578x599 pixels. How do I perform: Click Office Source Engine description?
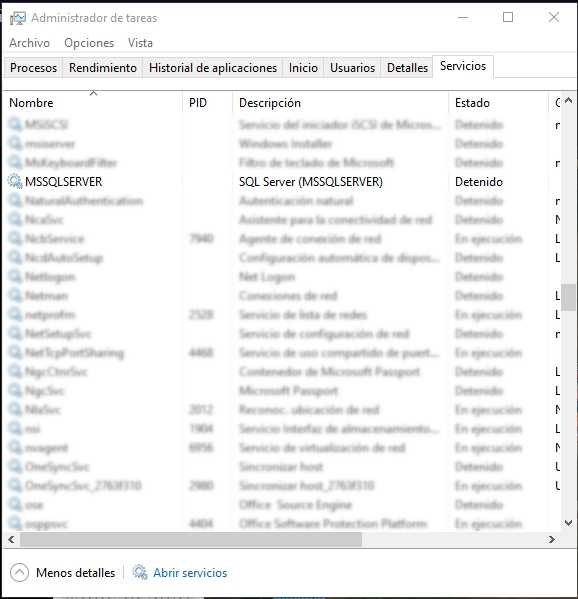click(x=295, y=505)
